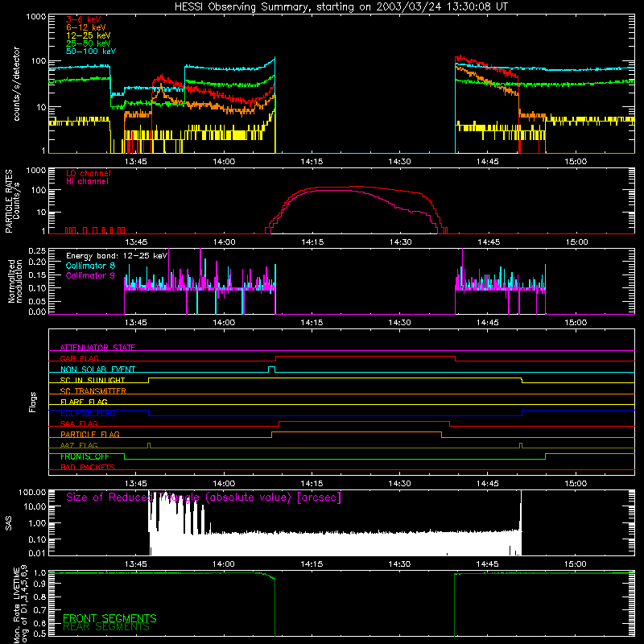Click the 'Size of Reduced Triangle' caption

(x=204, y=497)
